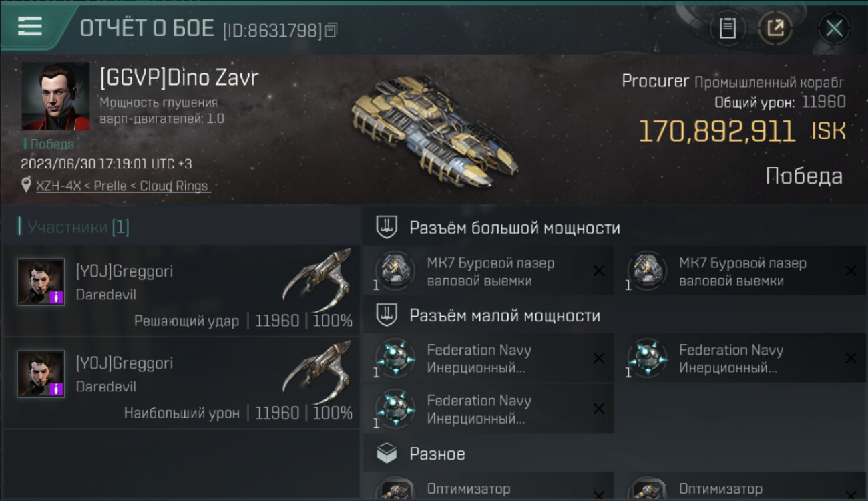
Task: Open the clipboard notes icon in the header
Action: click(727, 28)
